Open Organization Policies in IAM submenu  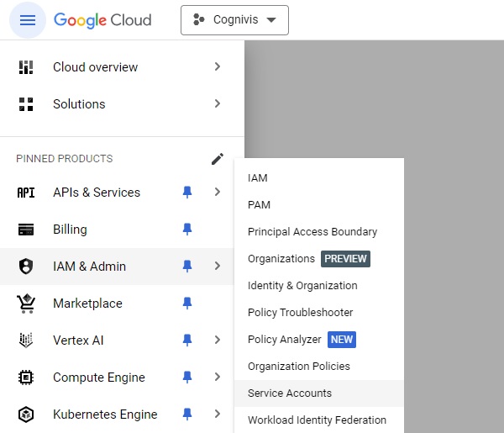298,367
